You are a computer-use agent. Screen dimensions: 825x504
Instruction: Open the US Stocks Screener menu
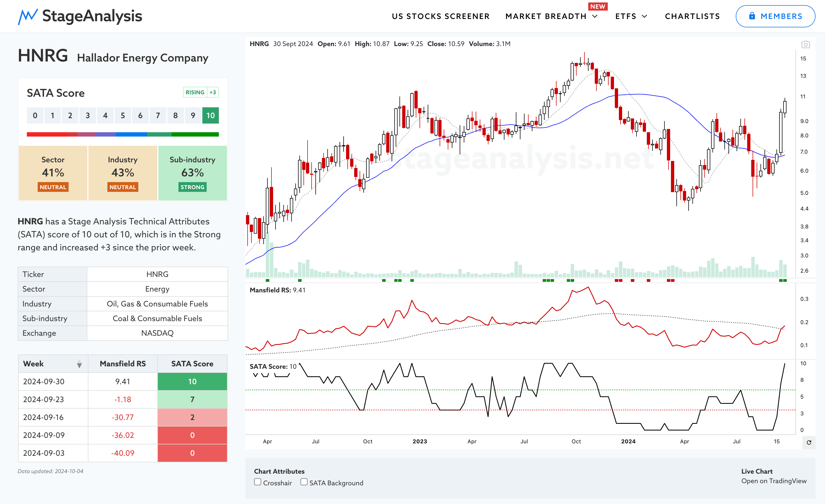(x=441, y=16)
